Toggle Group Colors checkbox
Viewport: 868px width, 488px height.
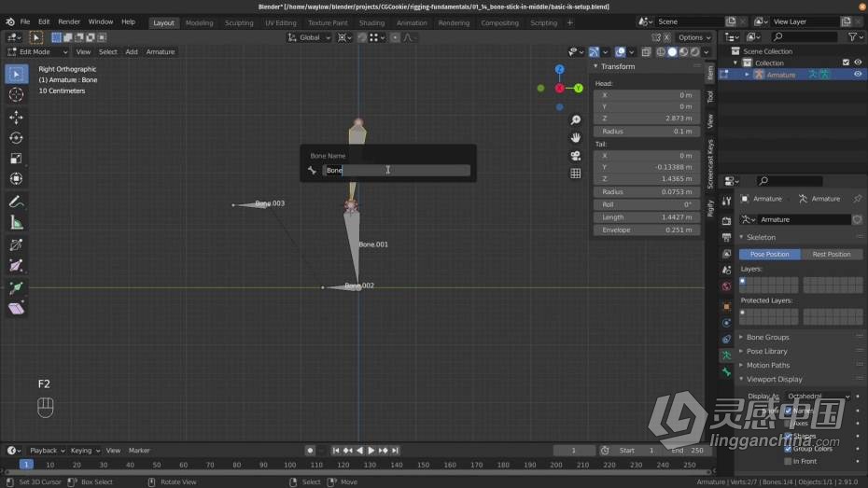[x=788, y=449]
